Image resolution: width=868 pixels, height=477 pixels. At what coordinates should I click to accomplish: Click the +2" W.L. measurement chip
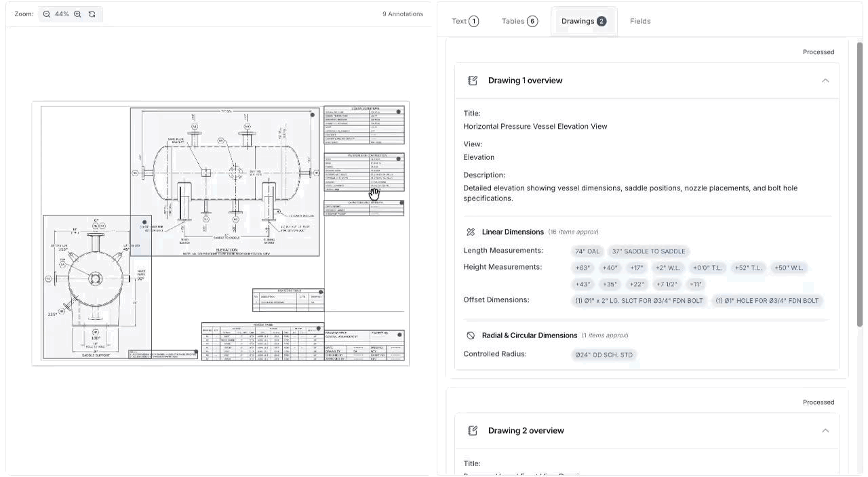(x=668, y=268)
